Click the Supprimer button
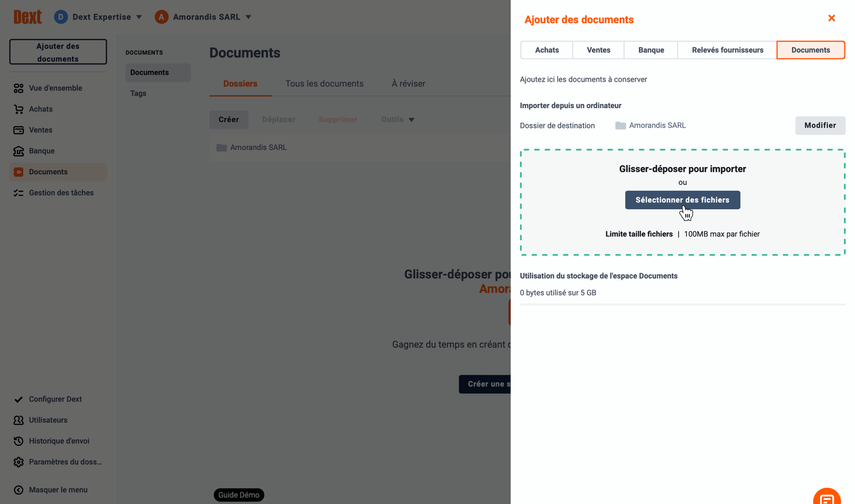 pos(338,119)
